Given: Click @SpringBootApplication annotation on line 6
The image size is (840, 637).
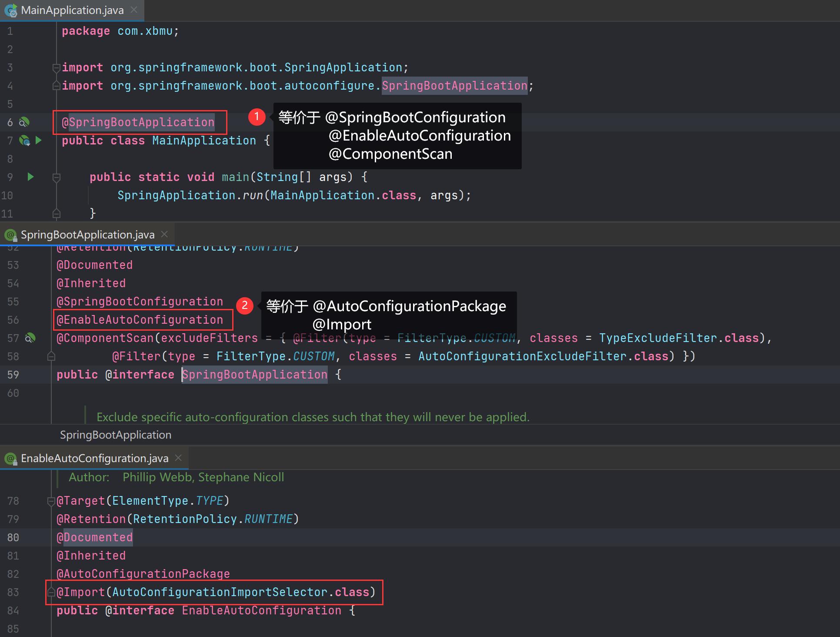Looking at the screenshot, I should (x=138, y=122).
